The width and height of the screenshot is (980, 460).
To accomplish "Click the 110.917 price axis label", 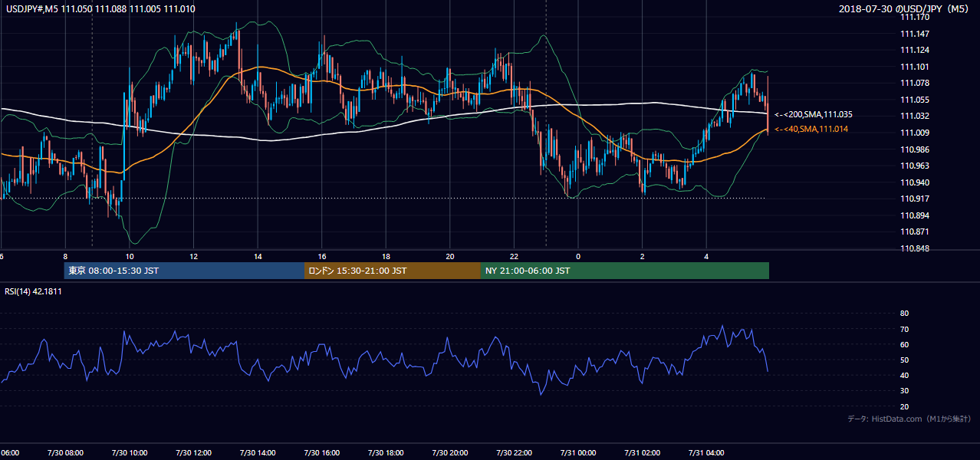I will (915, 199).
